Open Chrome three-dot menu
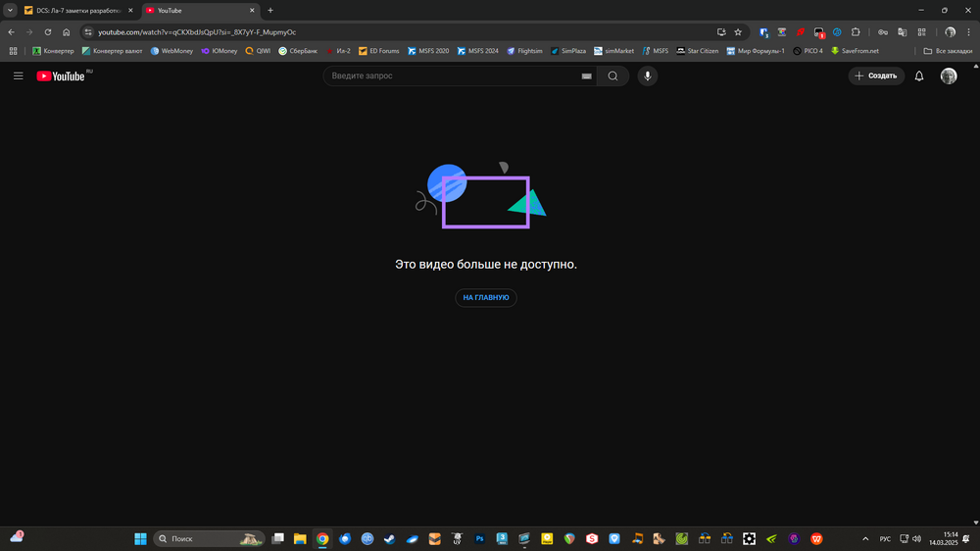Screen dimensions: 980x551 pyautogui.click(x=969, y=32)
